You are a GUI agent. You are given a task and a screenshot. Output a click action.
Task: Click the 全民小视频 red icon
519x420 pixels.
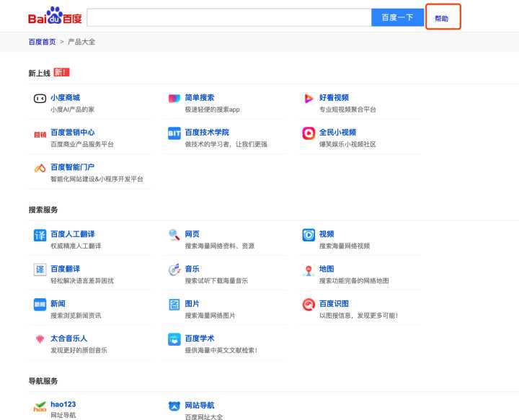[309, 133]
